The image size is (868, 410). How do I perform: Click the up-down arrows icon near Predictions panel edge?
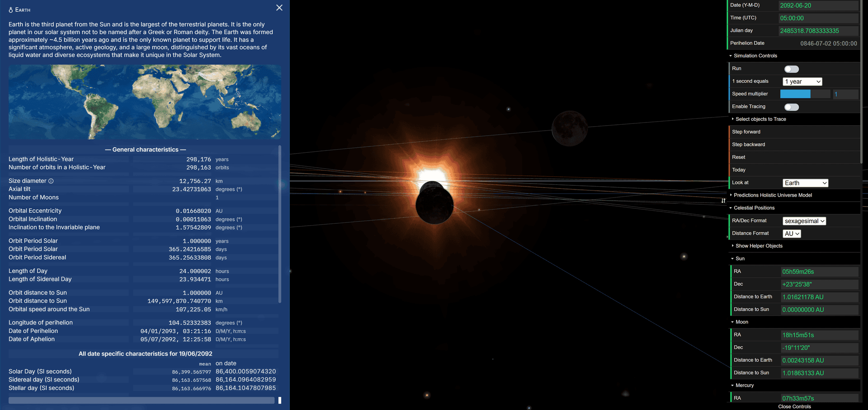point(721,200)
